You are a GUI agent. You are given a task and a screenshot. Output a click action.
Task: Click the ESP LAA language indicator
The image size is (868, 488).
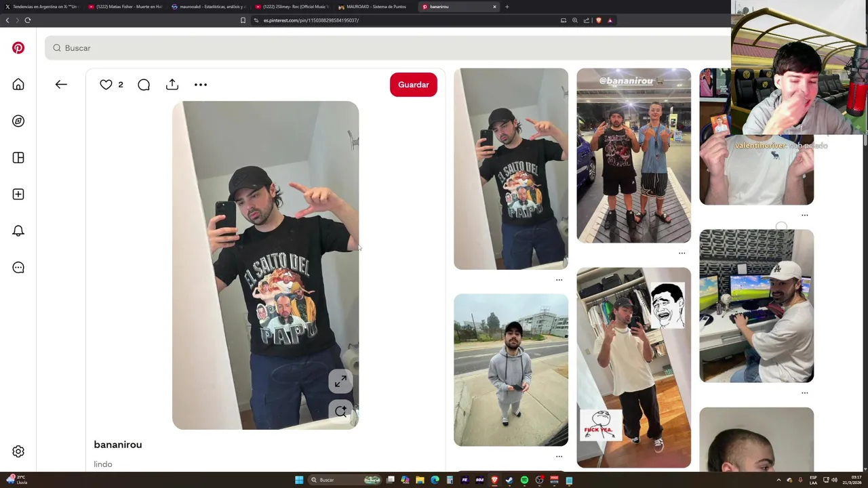(x=813, y=480)
